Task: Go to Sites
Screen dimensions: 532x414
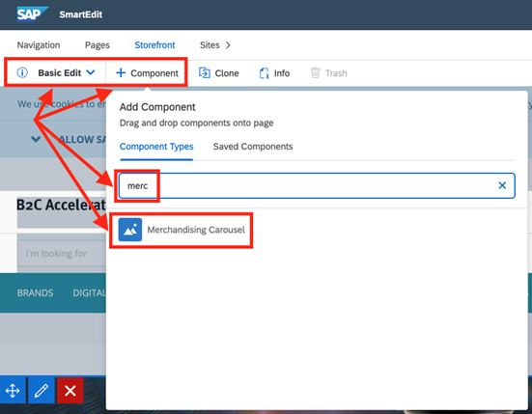Action: [x=210, y=45]
